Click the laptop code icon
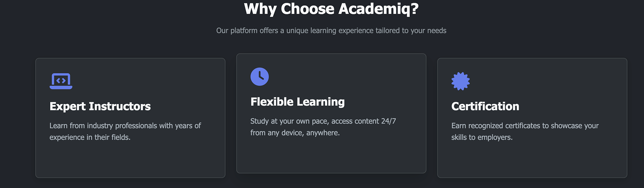644x188 pixels. coord(61,81)
